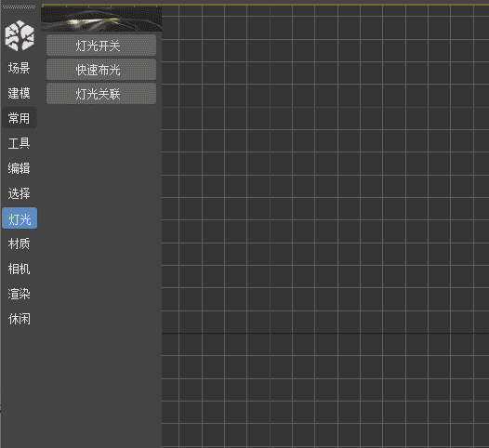This screenshot has height=448, width=489.
Task: Click the 快速布光 button
Action: 101,70
